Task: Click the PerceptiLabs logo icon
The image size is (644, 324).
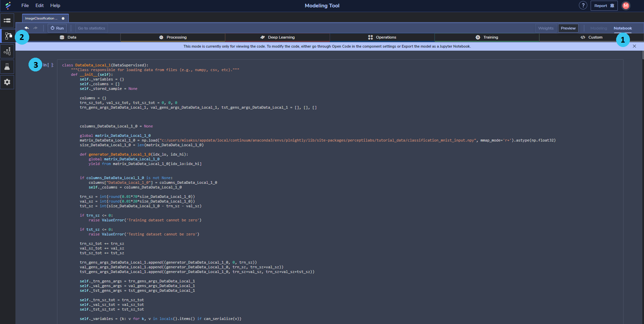Action: coord(8,5)
